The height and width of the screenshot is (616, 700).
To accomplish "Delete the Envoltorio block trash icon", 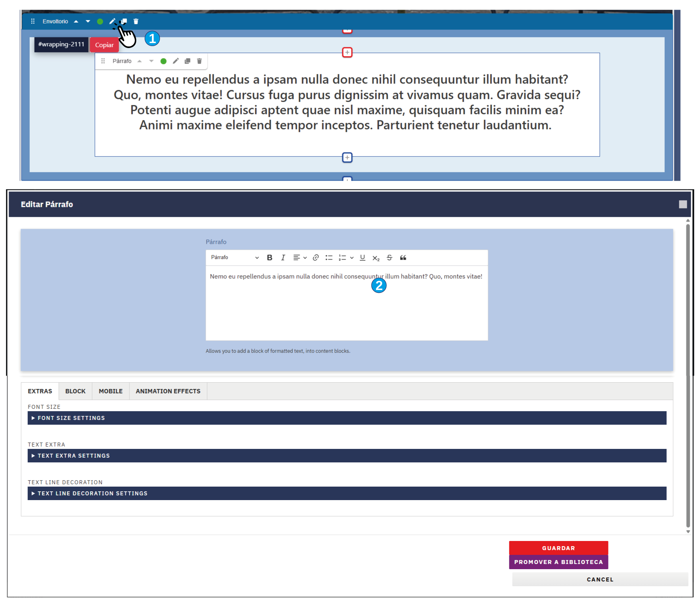I will point(136,21).
